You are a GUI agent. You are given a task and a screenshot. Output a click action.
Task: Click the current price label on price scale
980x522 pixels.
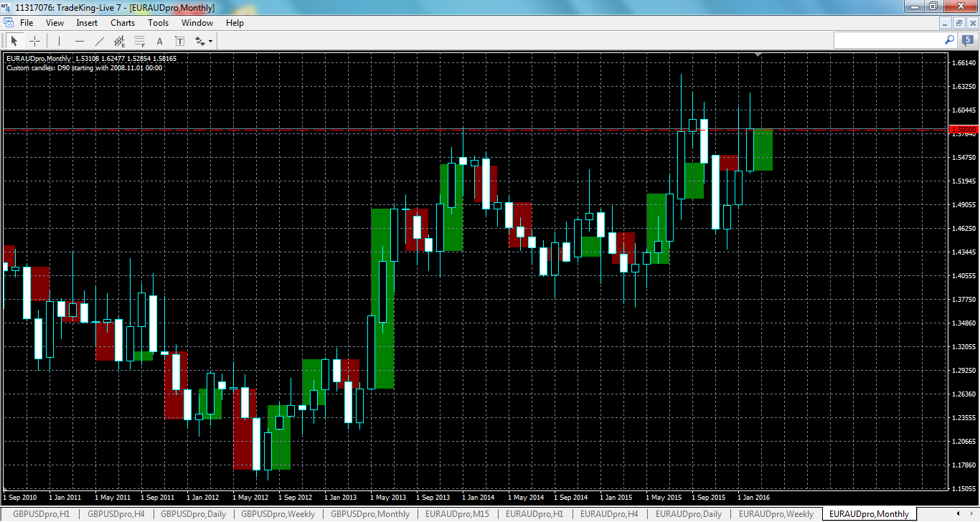[963, 130]
